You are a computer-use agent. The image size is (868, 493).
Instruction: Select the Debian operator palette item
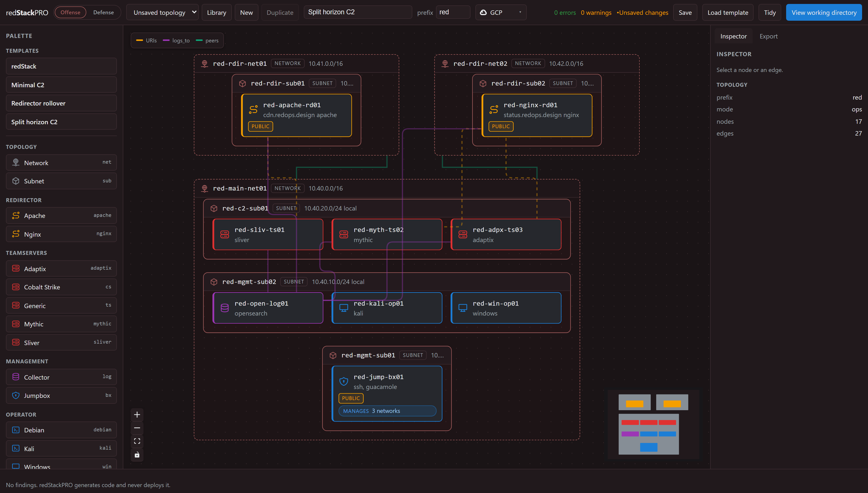point(61,430)
